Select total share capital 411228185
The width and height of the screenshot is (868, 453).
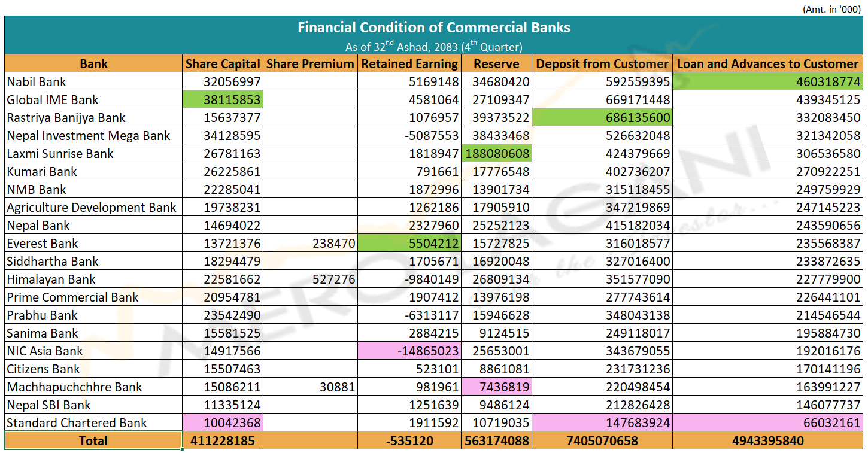point(223,441)
